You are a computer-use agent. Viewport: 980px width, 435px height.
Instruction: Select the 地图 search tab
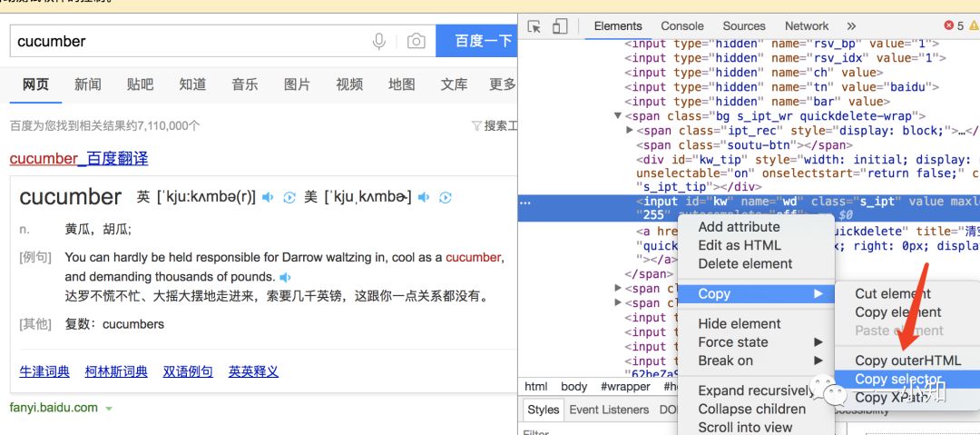coord(401,84)
